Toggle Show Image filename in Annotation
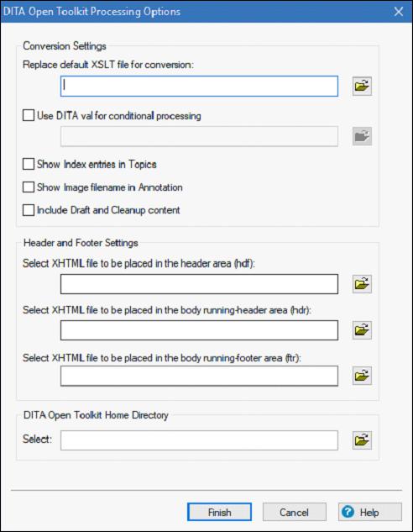The height and width of the screenshot is (532, 413). coord(29,187)
